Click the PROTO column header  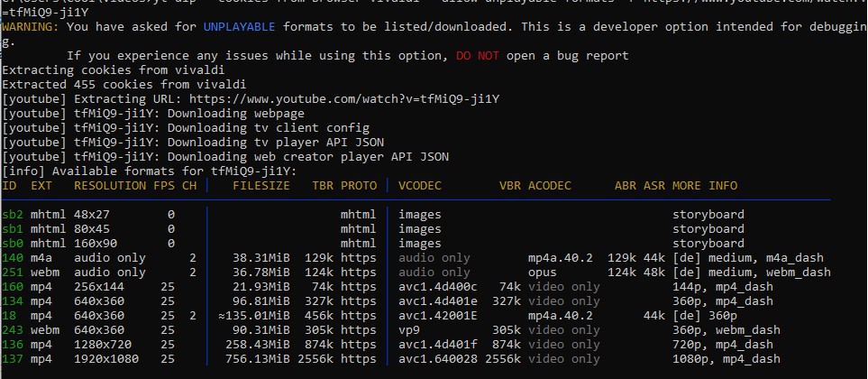359,186
